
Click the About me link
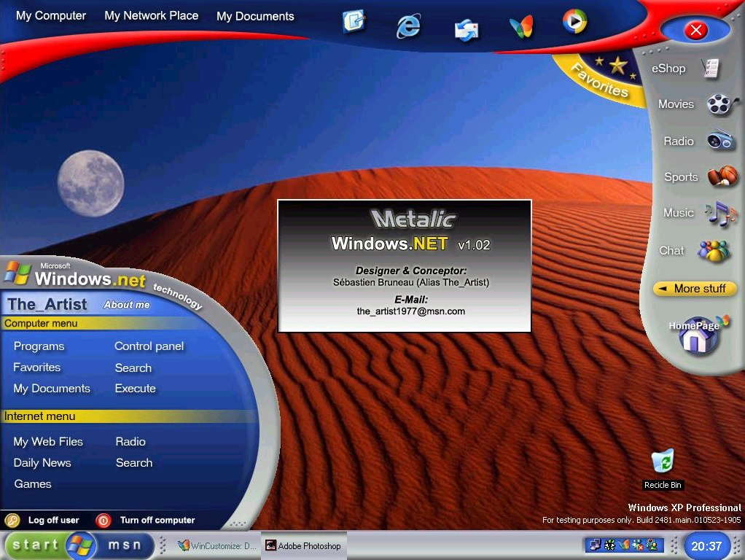pos(126,306)
